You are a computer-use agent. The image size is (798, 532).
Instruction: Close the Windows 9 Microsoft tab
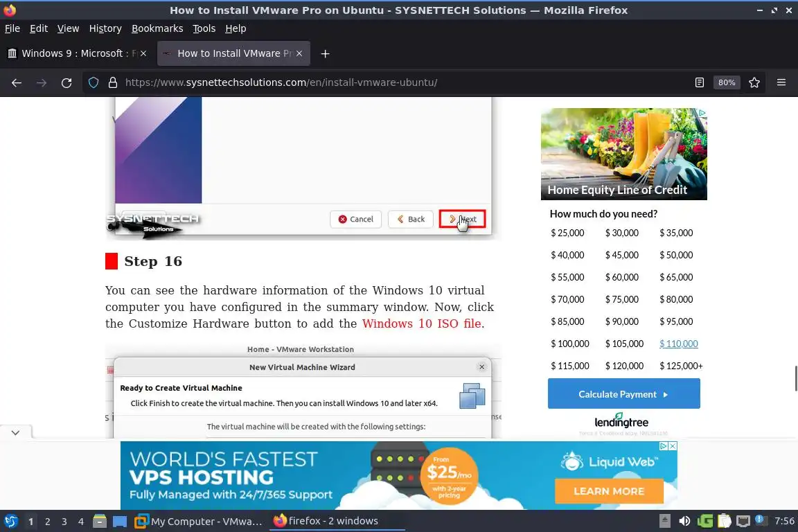(143, 53)
